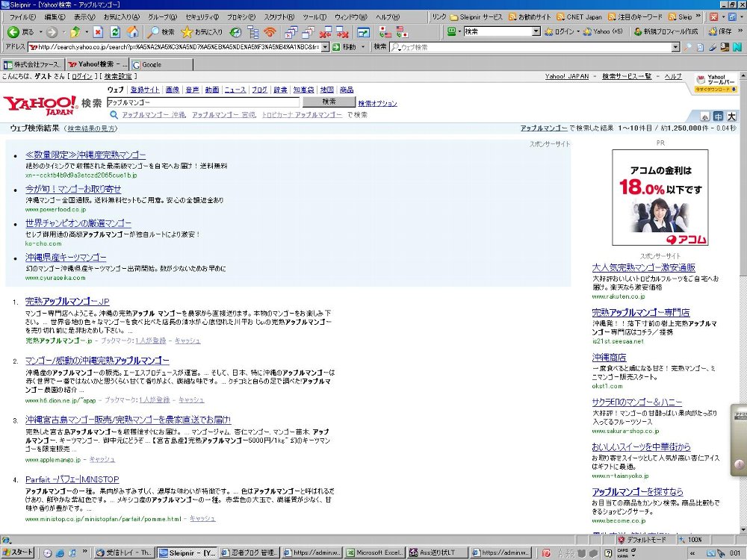Open the 検索 combo box dropdown

(536, 31)
